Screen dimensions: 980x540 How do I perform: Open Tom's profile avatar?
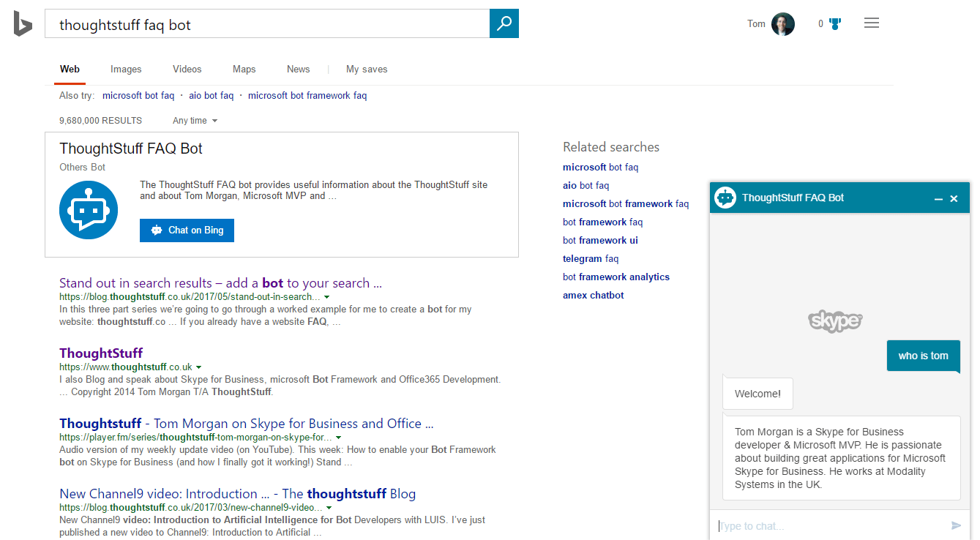(783, 24)
